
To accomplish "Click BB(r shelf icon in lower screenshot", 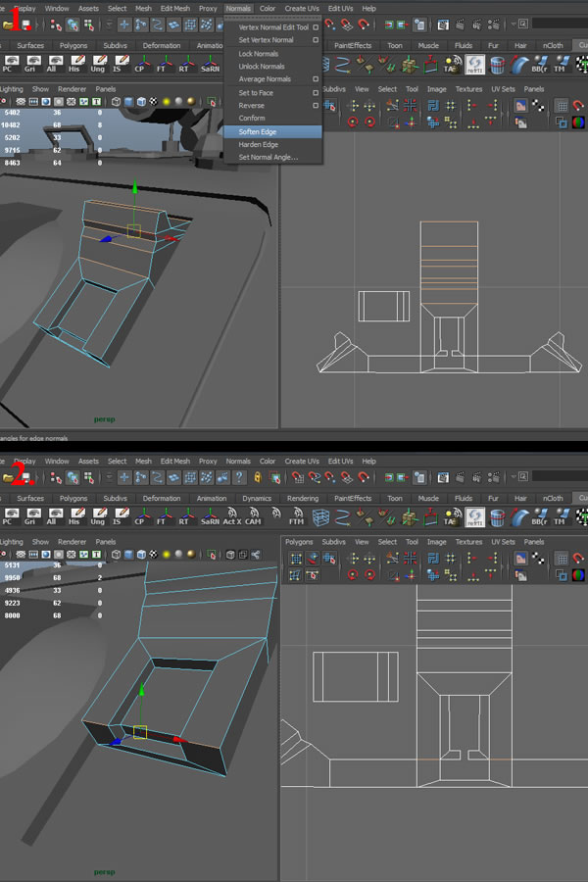I will pos(539,516).
